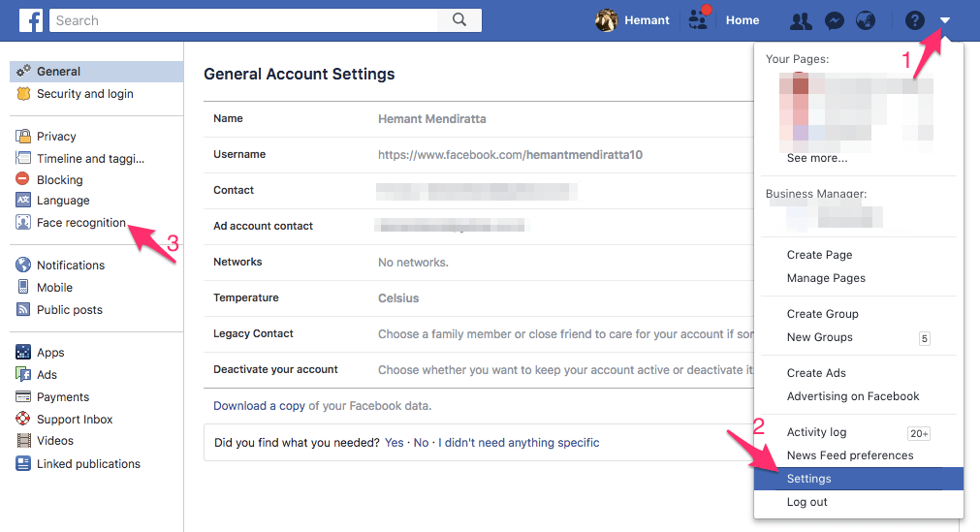Click the General gears icon in the sidebar
The width and height of the screenshot is (980, 532).
pyautogui.click(x=23, y=71)
